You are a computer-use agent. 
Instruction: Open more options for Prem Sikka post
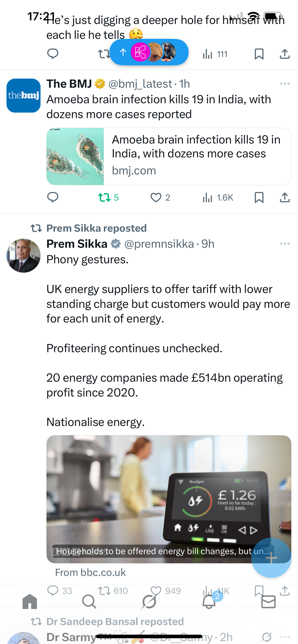point(285,244)
